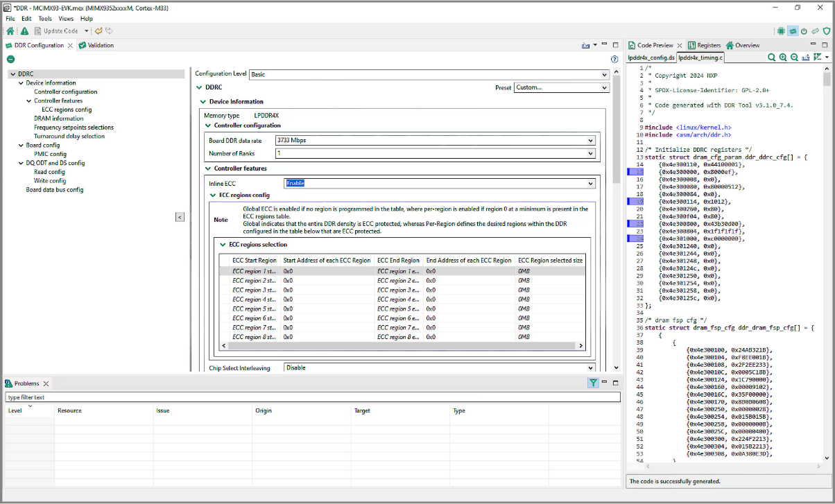This screenshot has width=835, height=504.
Task: Click the help question mark button
Action: [x=614, y=59]
